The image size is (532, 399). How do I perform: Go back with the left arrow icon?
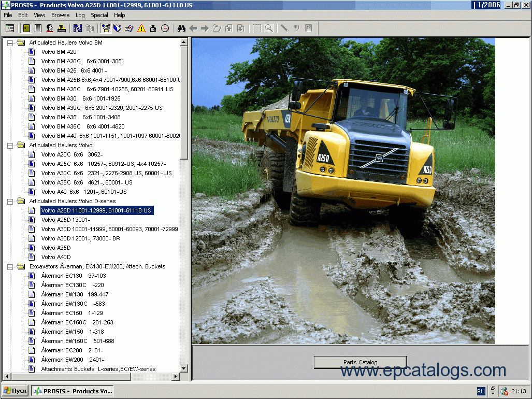point(193,28)
